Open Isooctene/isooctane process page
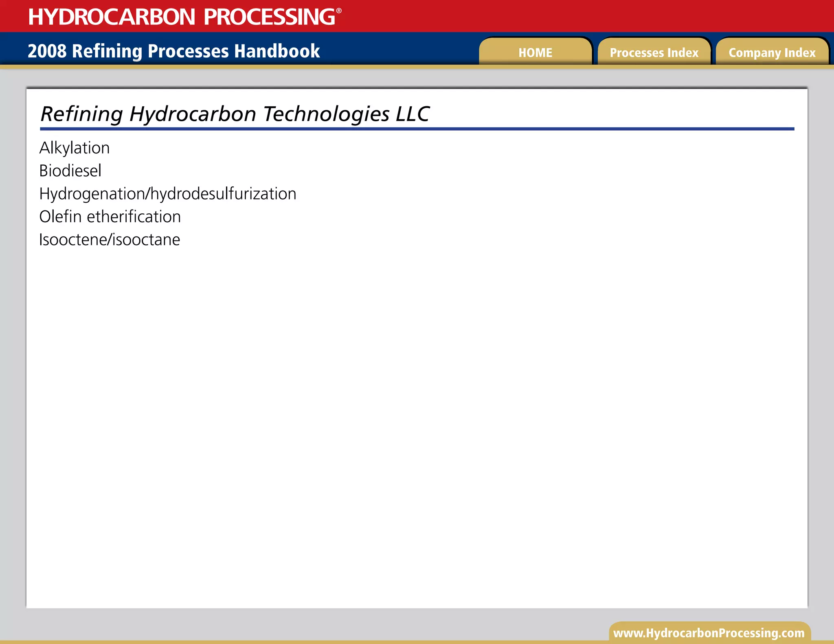Viewport: 834px width, 644px height. click(110, 240)
